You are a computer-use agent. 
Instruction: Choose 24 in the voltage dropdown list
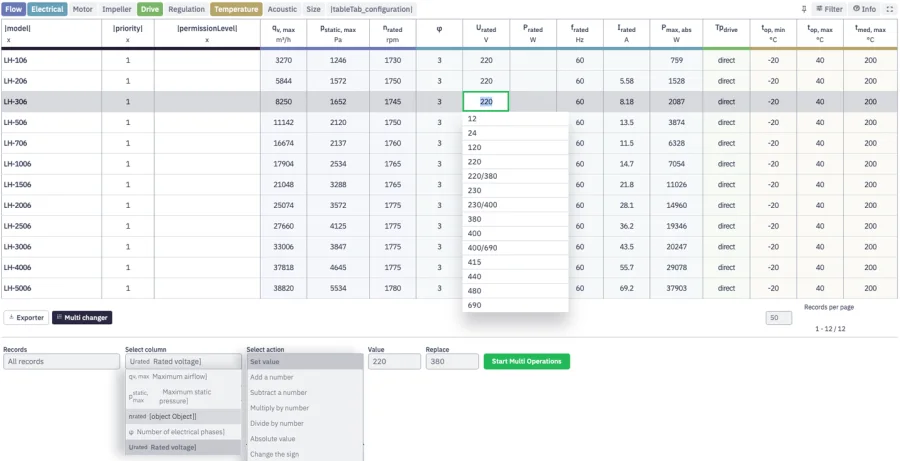pyautogui.click(x=515, y=133)
